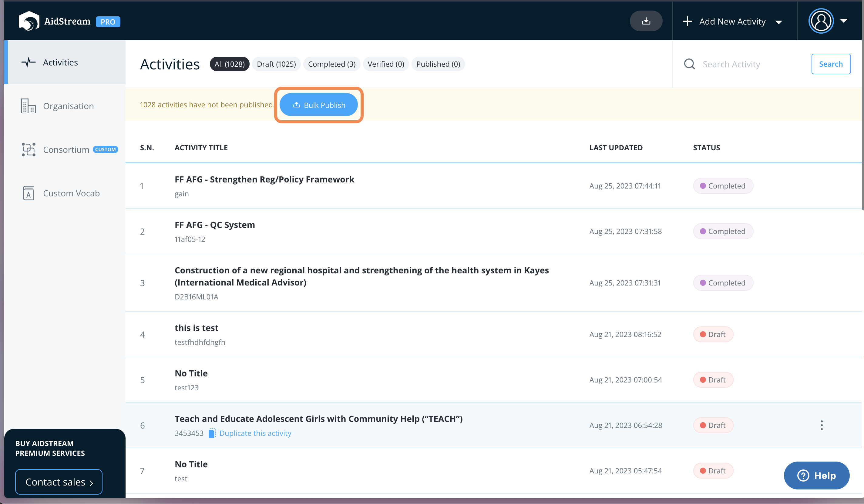Screen dimensions: 864x504
Task: Select the Published (0) filter tab
Action: [x=438, y=64]
